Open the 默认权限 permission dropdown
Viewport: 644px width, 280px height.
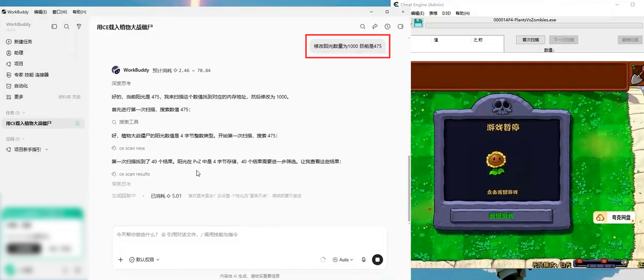[144, 260]
